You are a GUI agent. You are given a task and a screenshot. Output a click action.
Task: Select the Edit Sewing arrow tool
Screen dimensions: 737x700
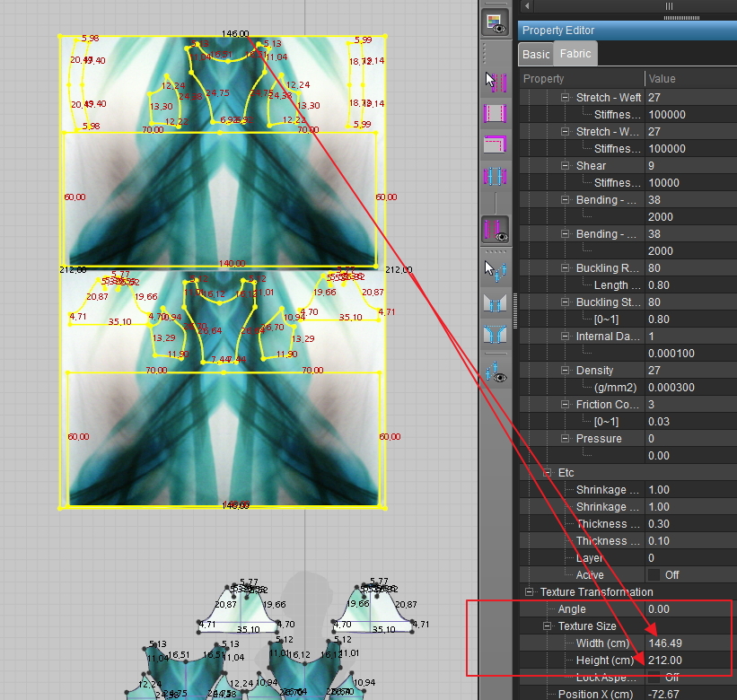(x=495, y=82)
